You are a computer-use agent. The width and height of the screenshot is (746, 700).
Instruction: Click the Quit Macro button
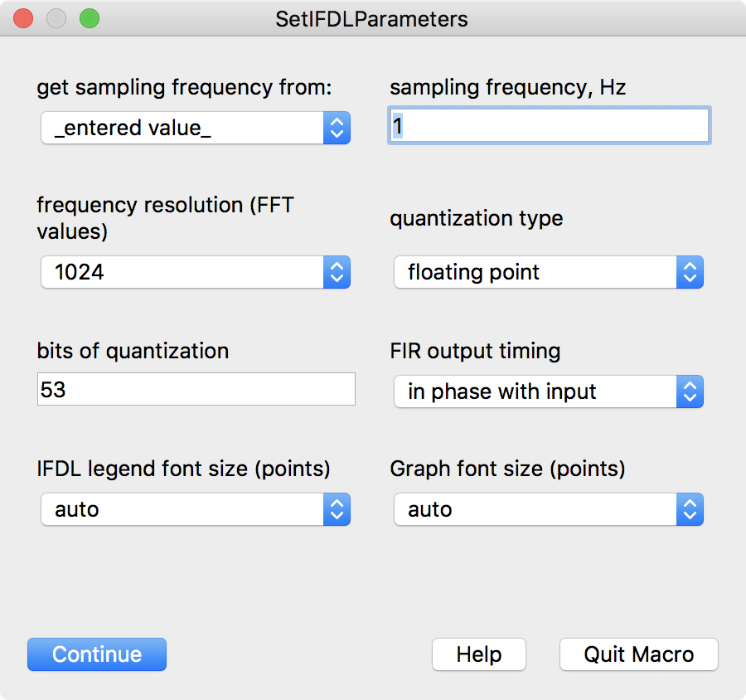coord(638,654)
